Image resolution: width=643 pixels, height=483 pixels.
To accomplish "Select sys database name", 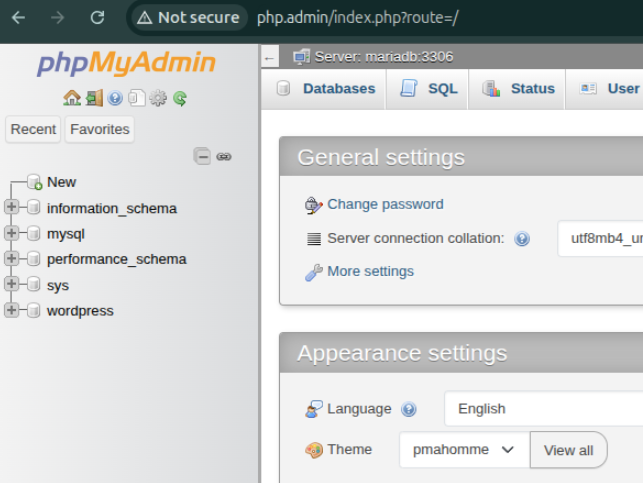I will [x=58, y=285].
